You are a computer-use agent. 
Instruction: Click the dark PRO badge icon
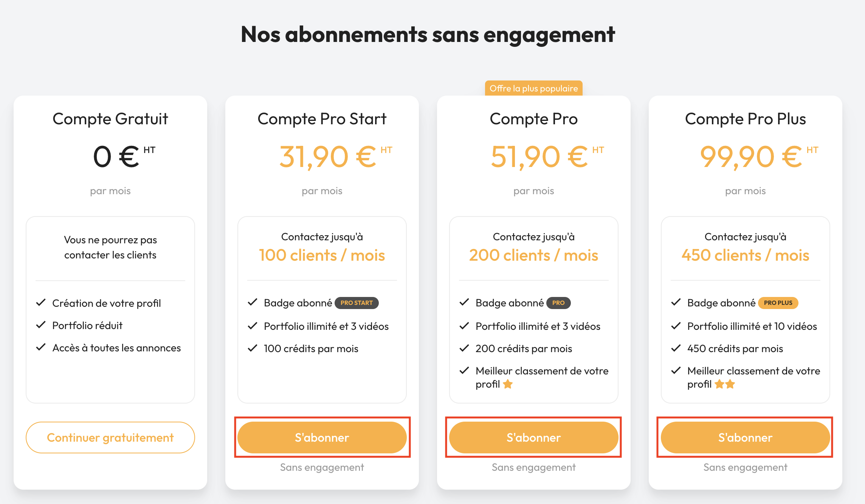click(558, 303)
